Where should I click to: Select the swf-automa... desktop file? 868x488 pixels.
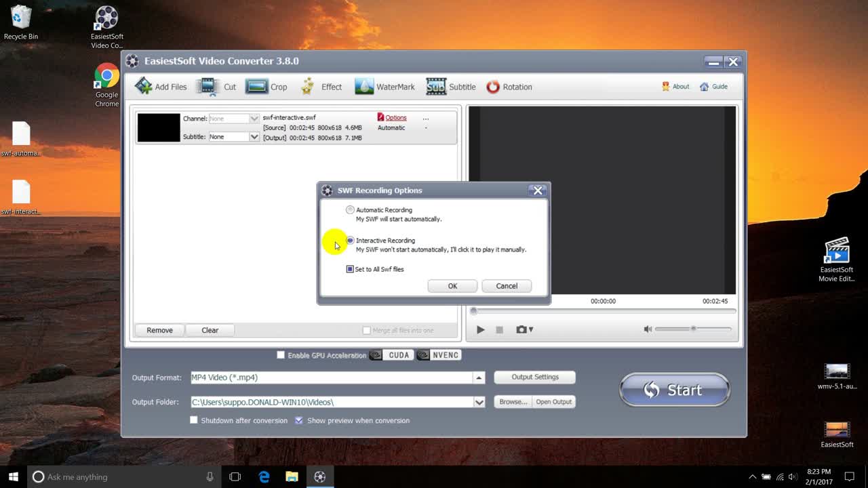pos(21,139)
